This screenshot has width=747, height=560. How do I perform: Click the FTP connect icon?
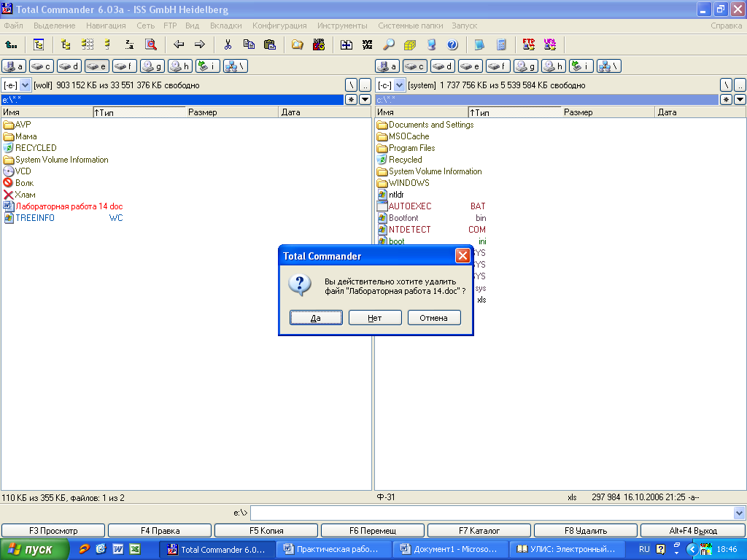coord(529,44)
